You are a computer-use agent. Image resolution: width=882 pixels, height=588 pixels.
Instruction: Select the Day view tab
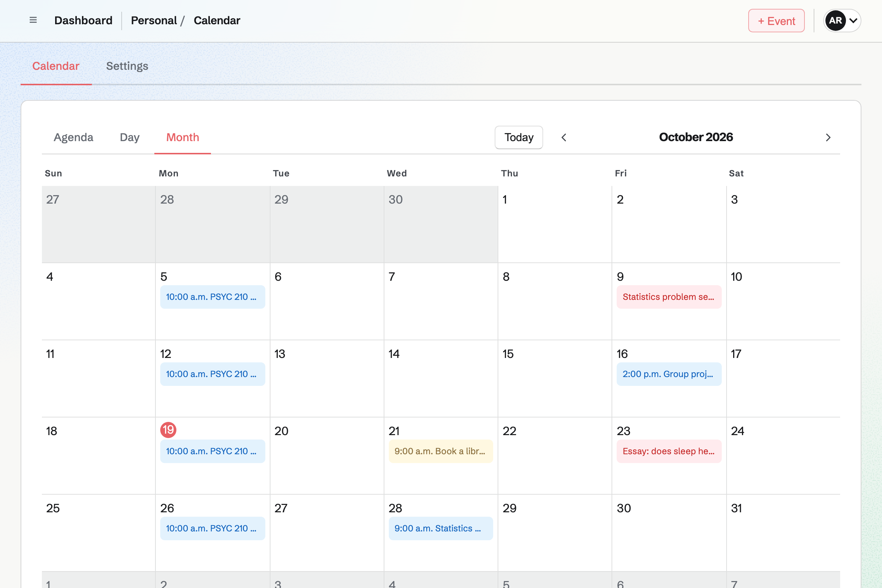coord(130,137)
